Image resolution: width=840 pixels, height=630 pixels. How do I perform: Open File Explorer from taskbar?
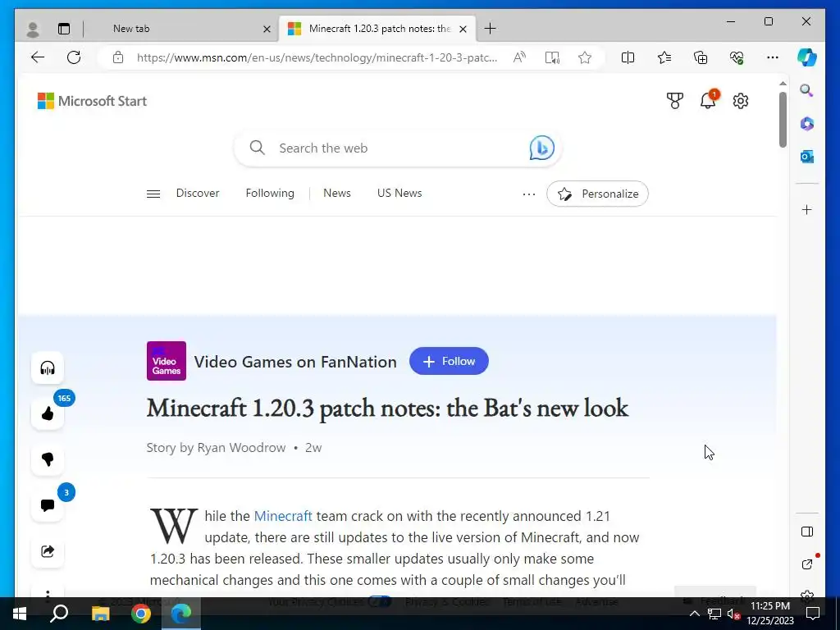click(x=100, y=614)
